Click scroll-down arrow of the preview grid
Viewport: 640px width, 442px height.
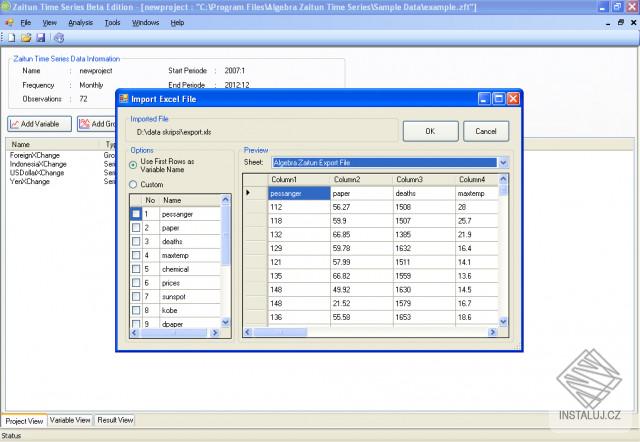coord(503,322)
